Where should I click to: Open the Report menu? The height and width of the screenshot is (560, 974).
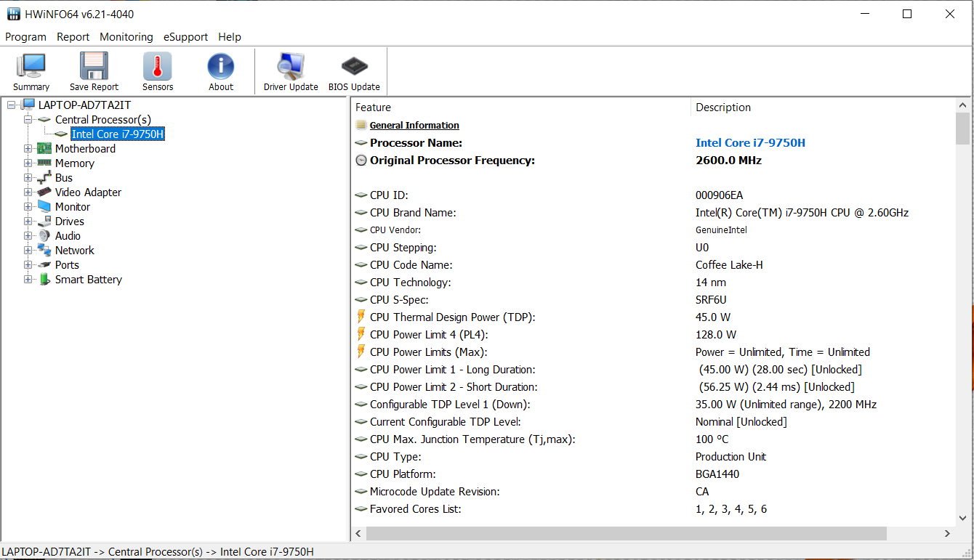pyautogui.click(x=73, y=37)
